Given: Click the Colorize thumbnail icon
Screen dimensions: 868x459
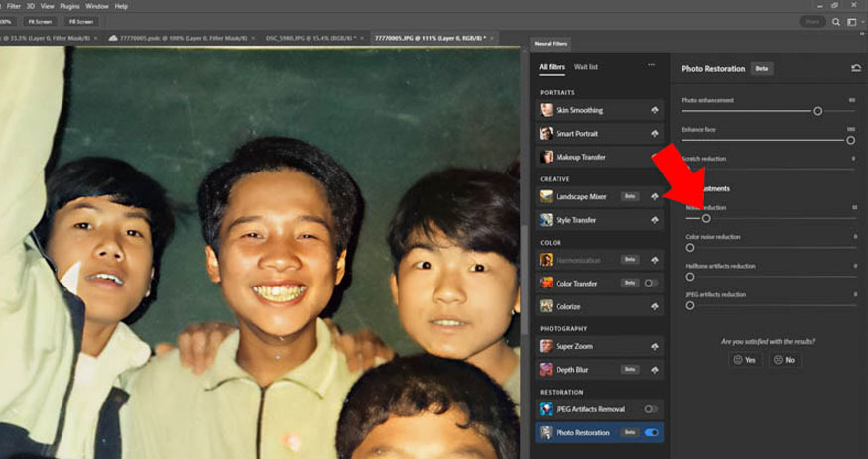Looking at the screenshot, I should click(547, 306).
